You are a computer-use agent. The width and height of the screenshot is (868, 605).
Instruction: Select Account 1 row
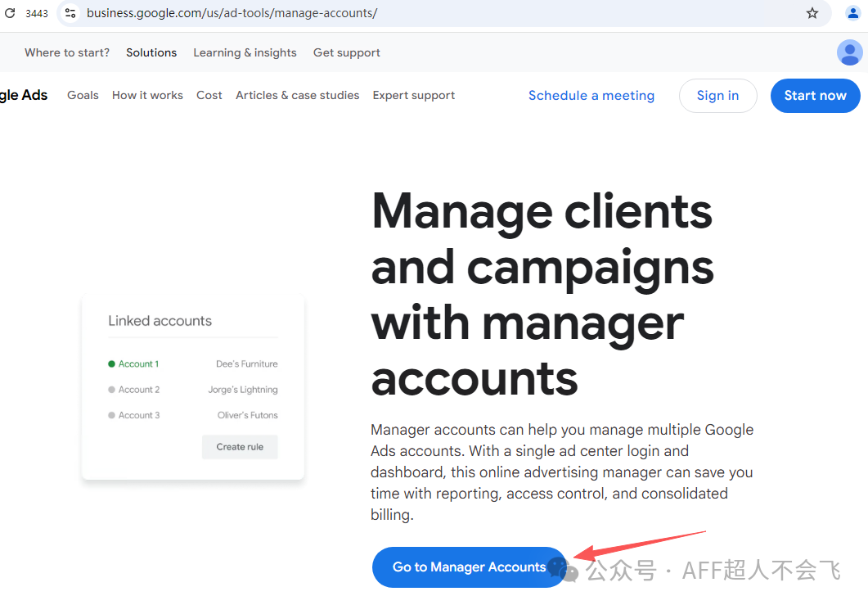tap(192, 364)
